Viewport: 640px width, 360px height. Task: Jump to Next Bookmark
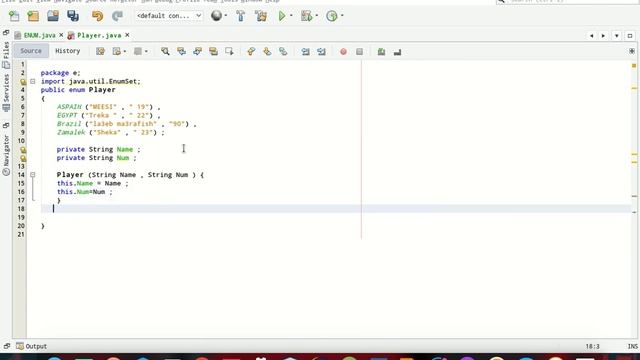[x=267, y=51]
